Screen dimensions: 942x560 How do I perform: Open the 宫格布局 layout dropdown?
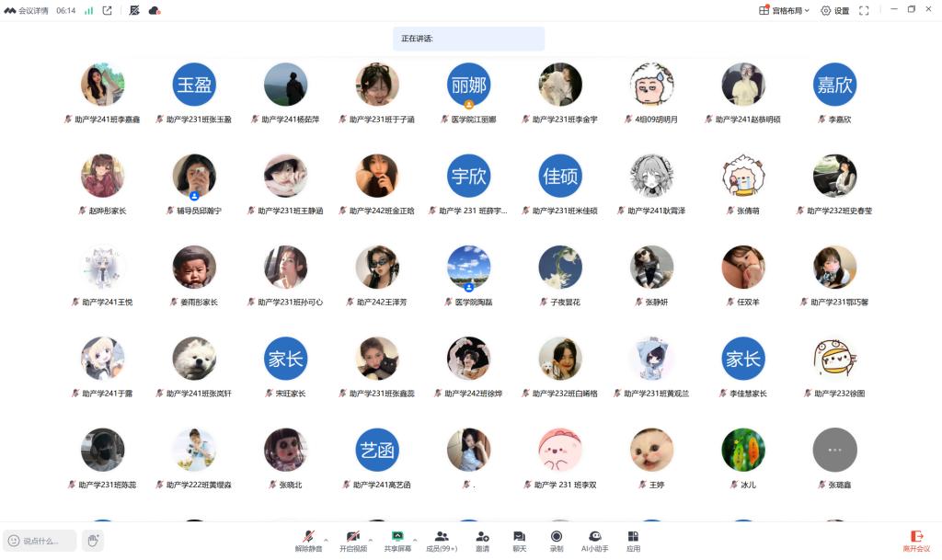point(784,11)
